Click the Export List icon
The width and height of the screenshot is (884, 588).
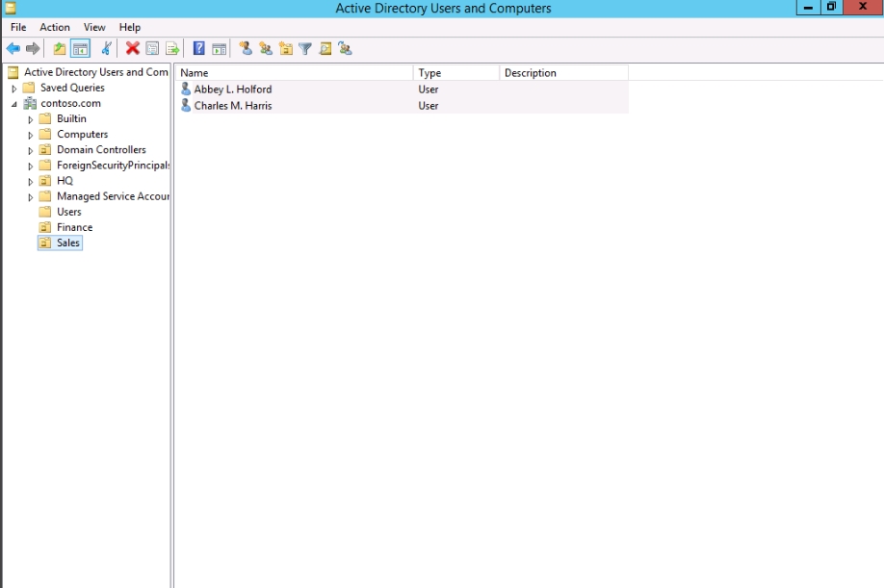[x=172, y=49]
